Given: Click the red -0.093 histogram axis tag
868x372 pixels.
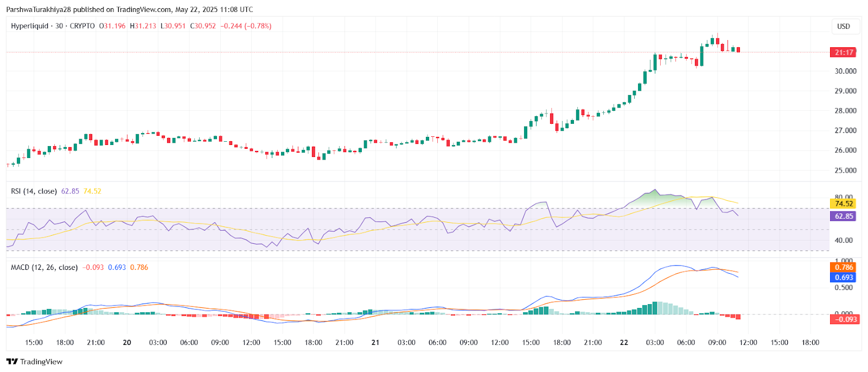Looking at the screenshot, I should (x=844, y=319).
